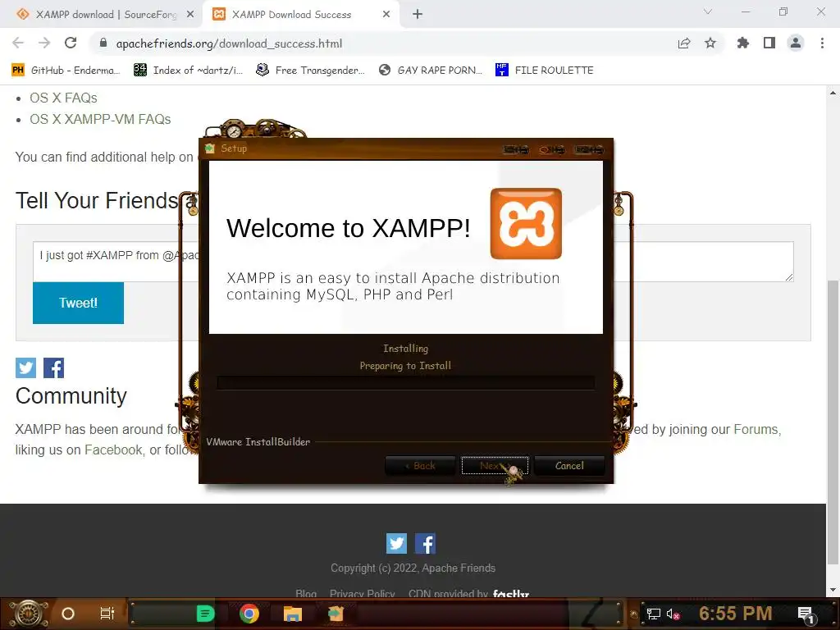The width and height of the screenshot is (840, 630).
Task: Open the OS X FAQs link
Action: pyautogui.click(x=63, y=98)
